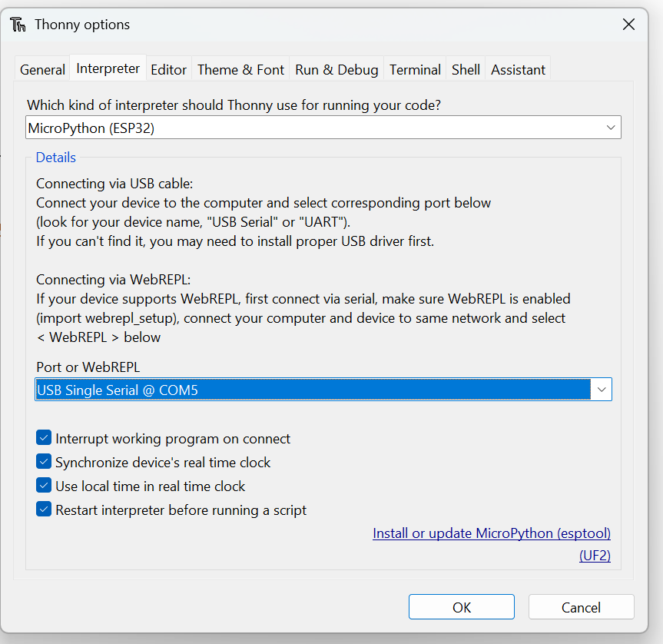Dismiss the dialog with Cancel
Screen dimensions: 663x644
[581, 606]
